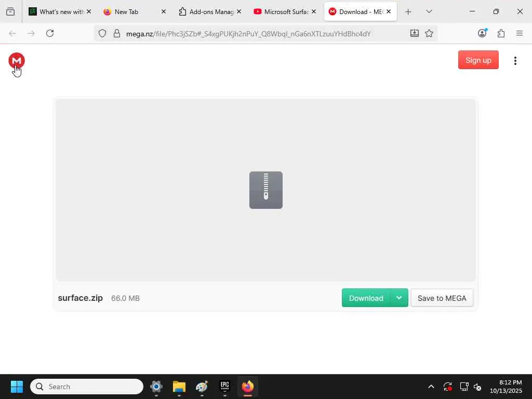Close the Microsoft Surface tab
The width and height of the screenshot is (532, 399).
pyautogui.click(x=314, y=11)
